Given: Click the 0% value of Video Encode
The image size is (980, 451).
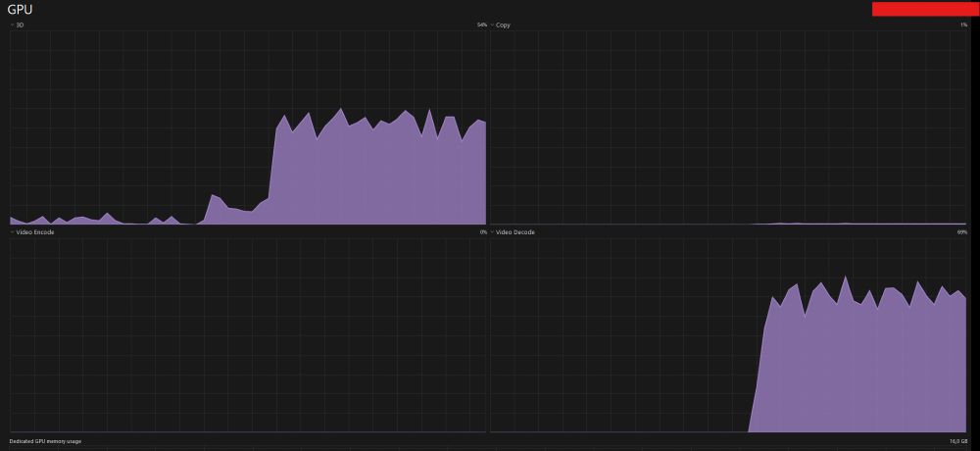Looking at the screenshot, I should pos(482,232).
